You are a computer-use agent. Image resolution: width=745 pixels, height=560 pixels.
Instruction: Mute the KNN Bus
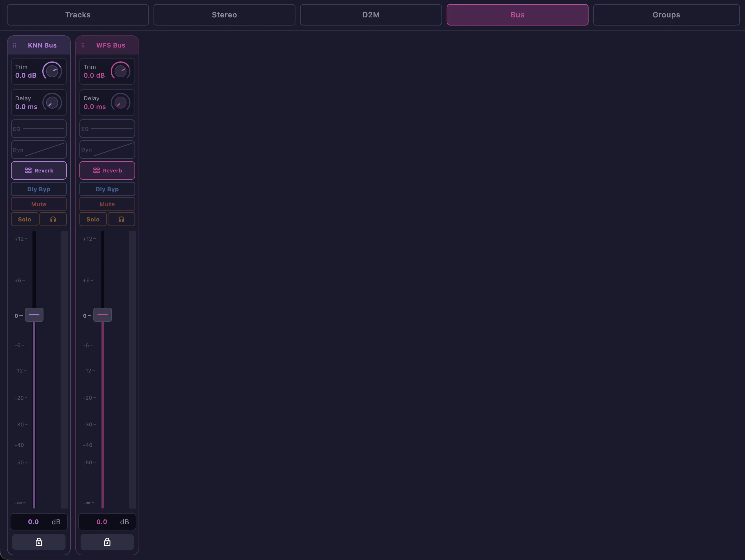(39, 204)
